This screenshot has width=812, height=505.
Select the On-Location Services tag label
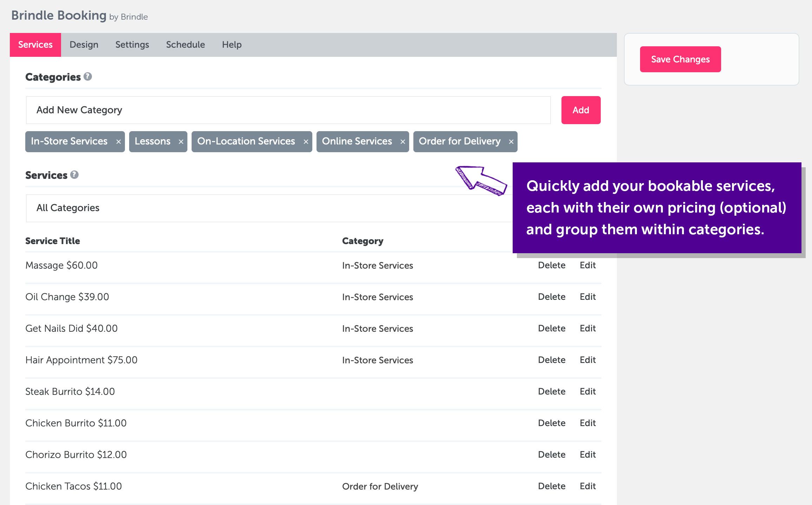(246, 141)
